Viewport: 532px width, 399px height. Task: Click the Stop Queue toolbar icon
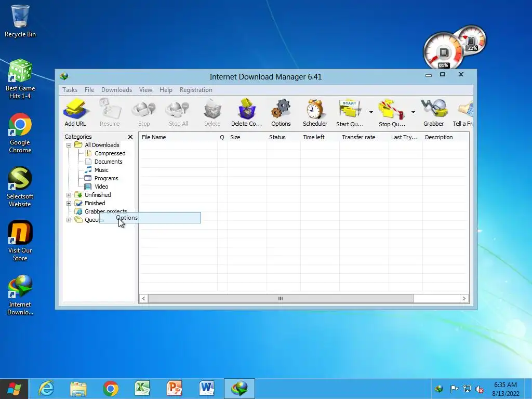pos(392,113)
